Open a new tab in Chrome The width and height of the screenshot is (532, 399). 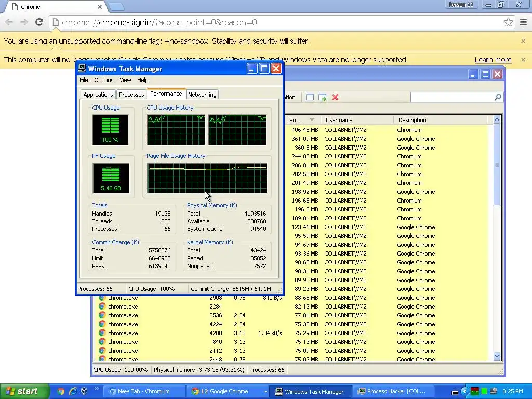coord(116,7)
